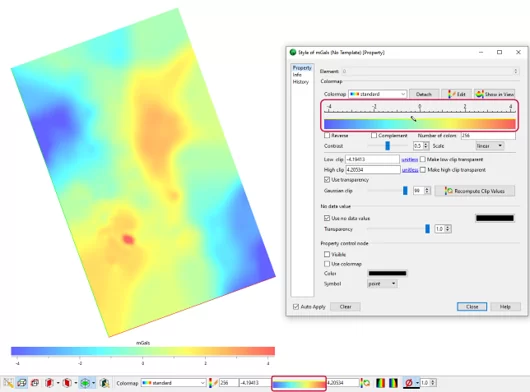Image resolution: width=530 pixels, height=392 pixels.
Task: Check Make low clip transparent
Action: pos(423,159)
